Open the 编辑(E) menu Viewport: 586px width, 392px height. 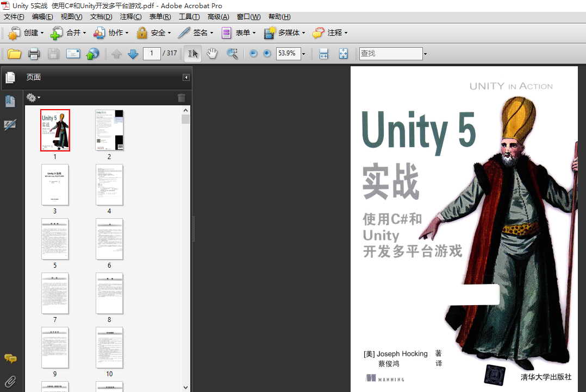tap(42, 17)
